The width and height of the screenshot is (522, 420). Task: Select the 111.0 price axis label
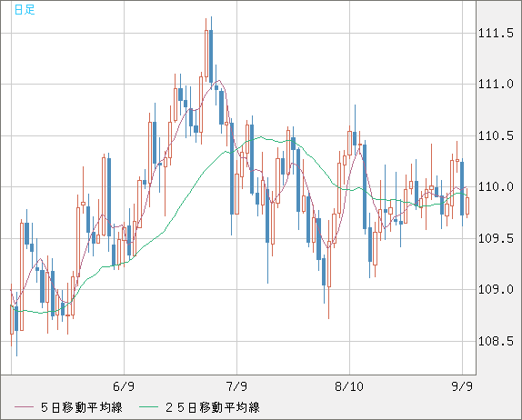(x=496, y=85)
